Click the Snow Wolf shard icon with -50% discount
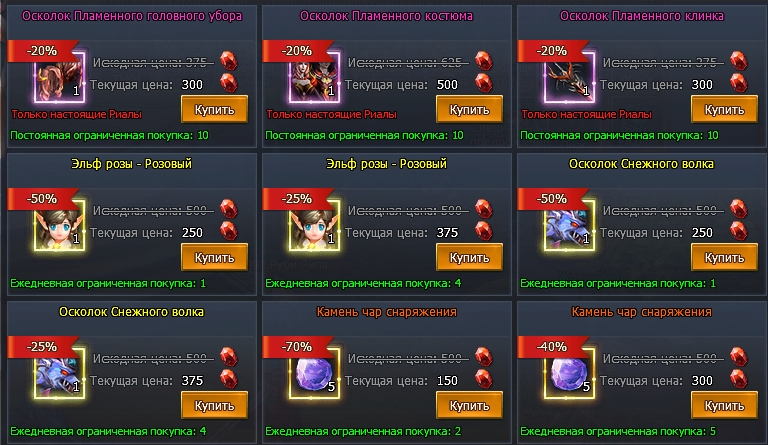768x445 pixels. point(569,225)
